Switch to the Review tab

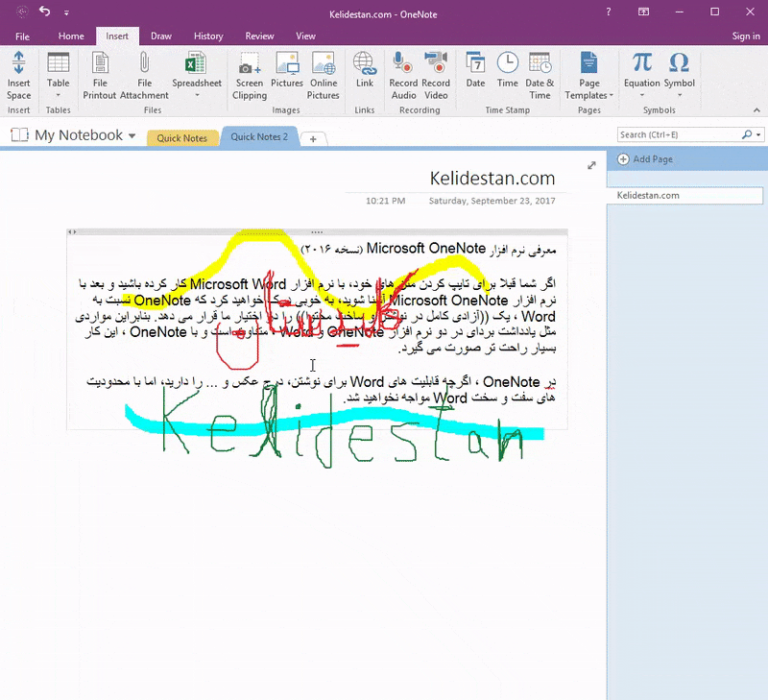pos(259,36)
